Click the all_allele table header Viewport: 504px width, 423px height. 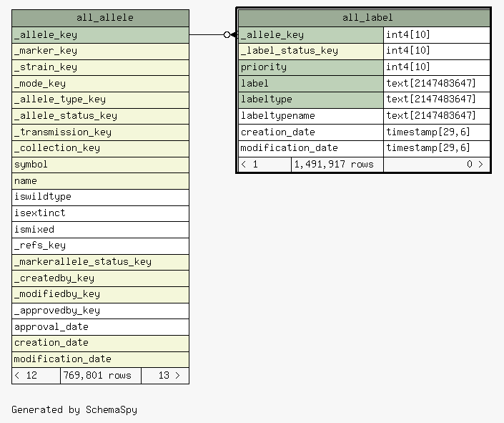[x=100, y=18]
